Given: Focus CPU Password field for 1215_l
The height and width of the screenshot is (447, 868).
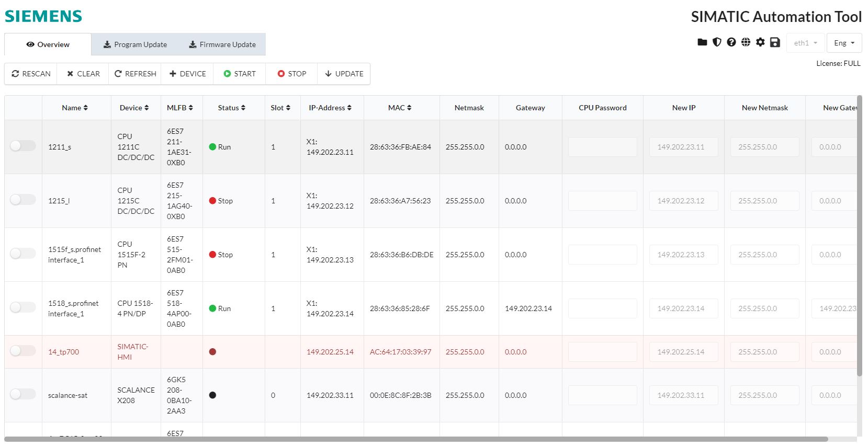Looking at the screenshot, I should click(602, 201).
